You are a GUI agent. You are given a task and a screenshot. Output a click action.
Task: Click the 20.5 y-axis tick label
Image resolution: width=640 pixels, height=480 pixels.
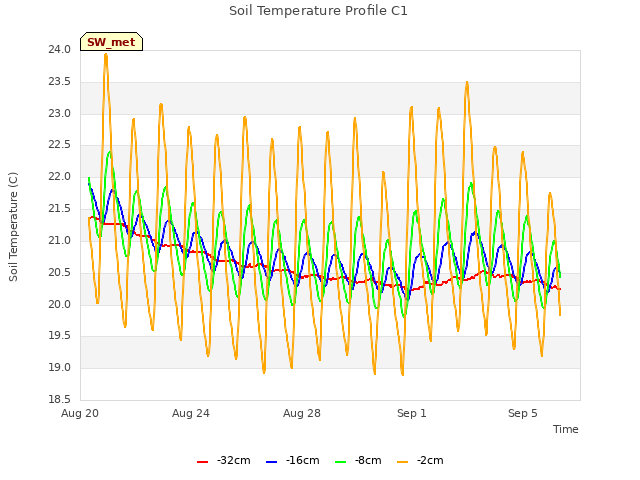[x=60, y=272]
